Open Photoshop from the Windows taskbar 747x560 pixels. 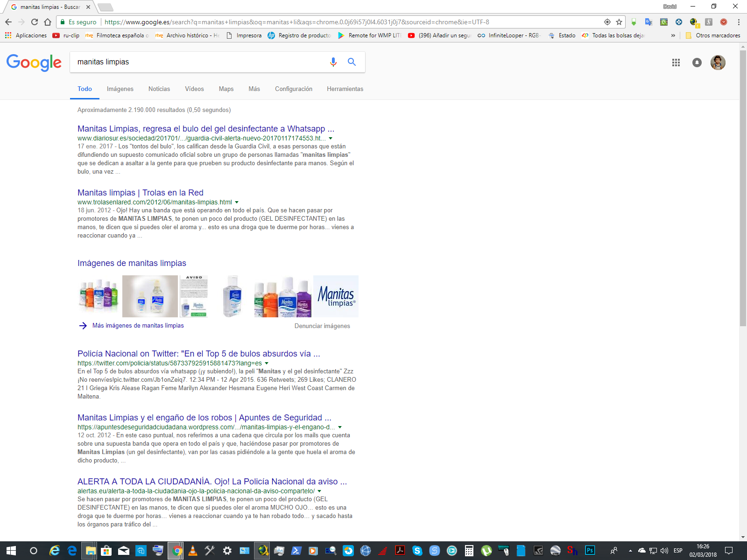(590, 551)
